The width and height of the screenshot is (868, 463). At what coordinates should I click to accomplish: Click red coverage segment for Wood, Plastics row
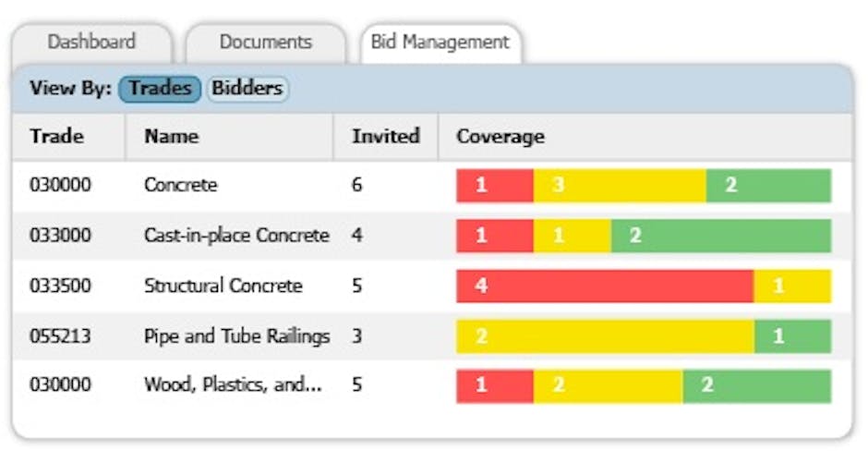(x=495, y=386)
